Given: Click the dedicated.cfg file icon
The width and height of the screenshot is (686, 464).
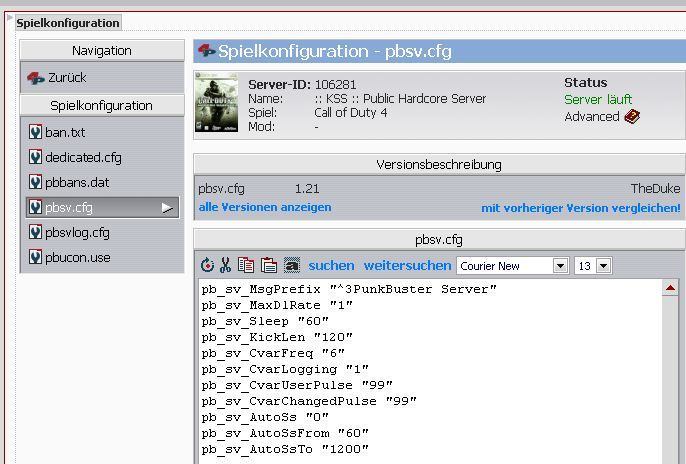Looking at the screenshot, I should [x=35, y=157].
